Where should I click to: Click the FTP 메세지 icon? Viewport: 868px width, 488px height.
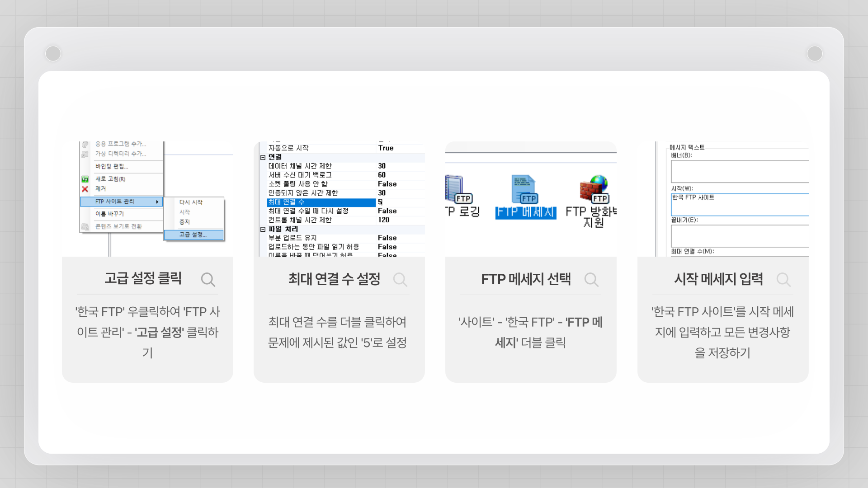524,190
